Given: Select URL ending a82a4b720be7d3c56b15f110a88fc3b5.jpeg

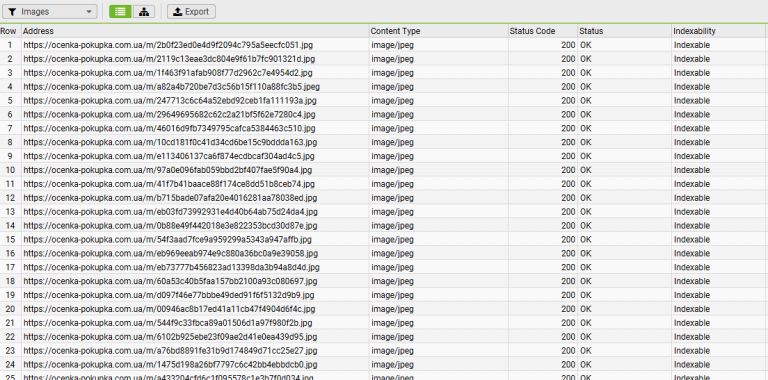Looking at the screenshot, I should click(171, 87).
